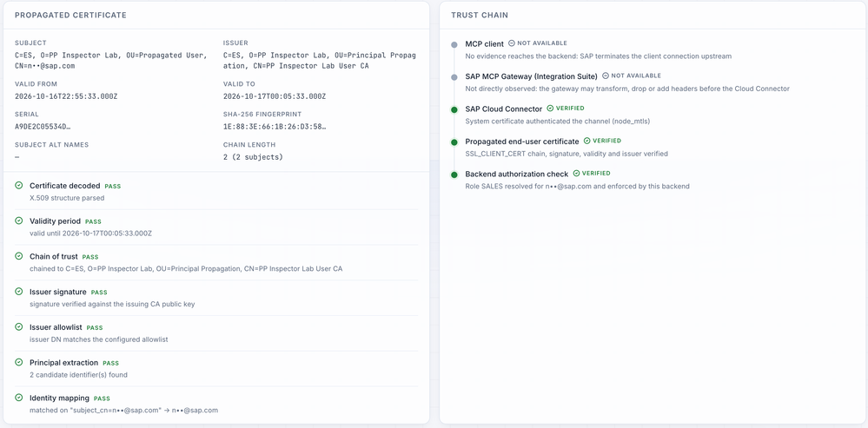Click the SAP Cloud Connector VERIFIED badge

(566, 109)
